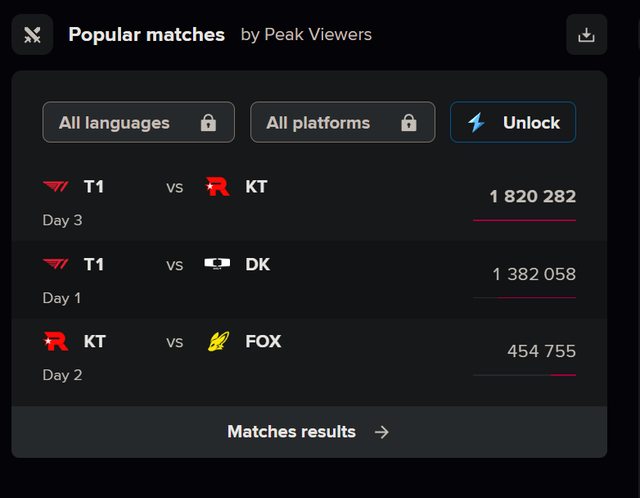Click the KT logo in Day 2 match
Screen dimensions: 640x498
[x=56, y=341]
